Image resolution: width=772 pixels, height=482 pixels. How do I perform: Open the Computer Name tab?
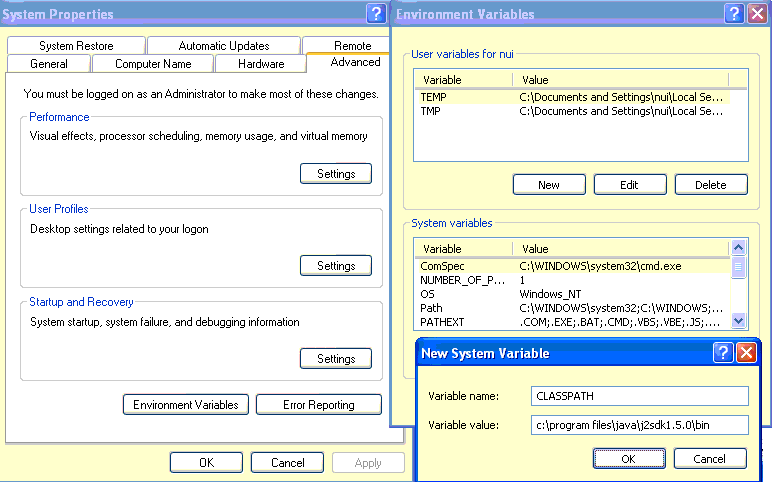pyautogui.click(x=153, y=64)
